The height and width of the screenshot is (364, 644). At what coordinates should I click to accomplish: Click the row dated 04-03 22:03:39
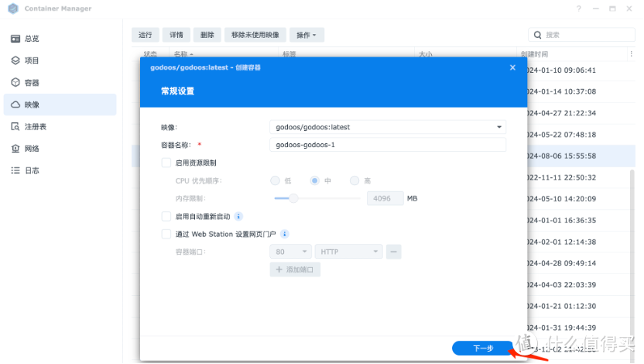(x=581, y=285)
